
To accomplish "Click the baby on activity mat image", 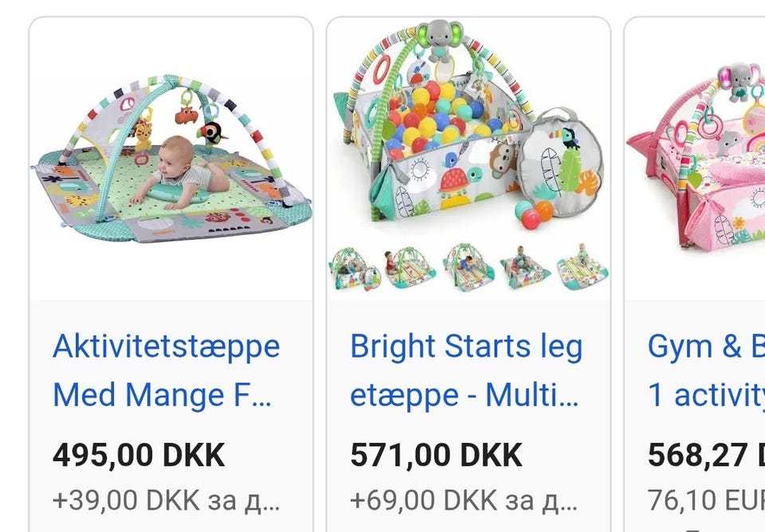I will click(171, 158).
